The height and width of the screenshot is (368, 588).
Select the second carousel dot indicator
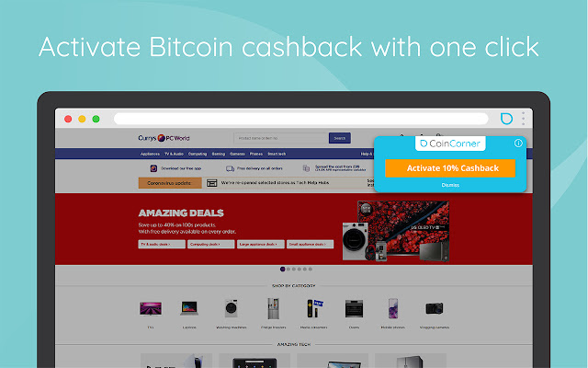(288, 270)
